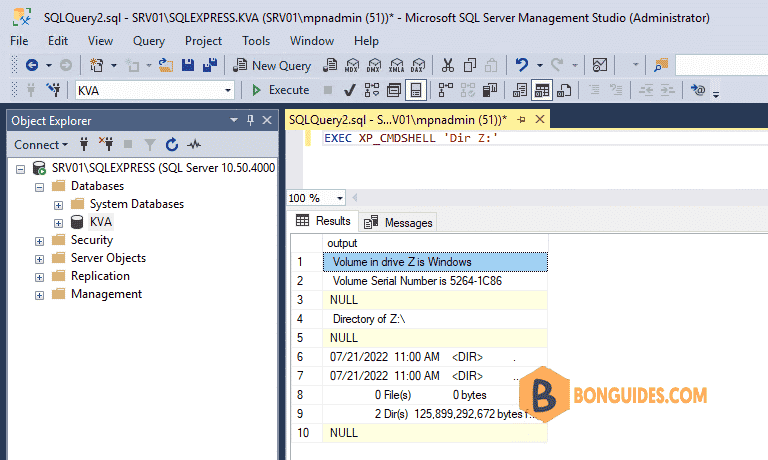The height and width of the screenshot is (460, 768).
Task: Display the Estimated Execution Plan
Action: pyautogui.click(x=372, y=90)
